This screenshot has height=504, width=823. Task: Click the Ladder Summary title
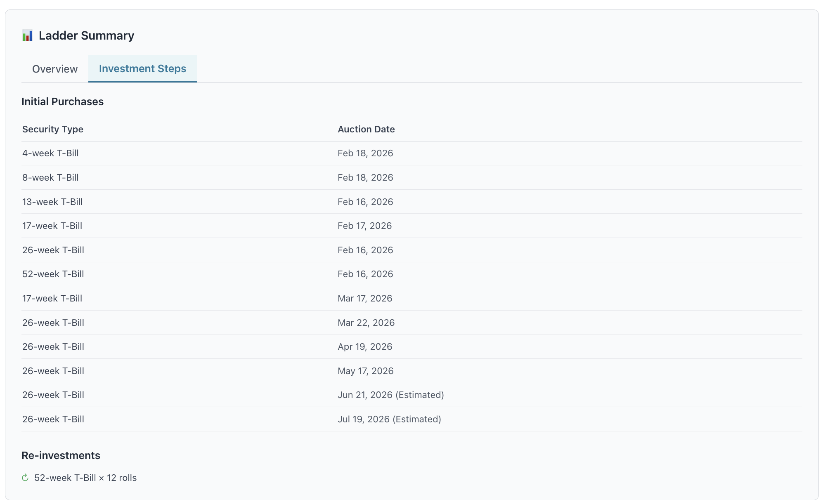pos(86,35)
